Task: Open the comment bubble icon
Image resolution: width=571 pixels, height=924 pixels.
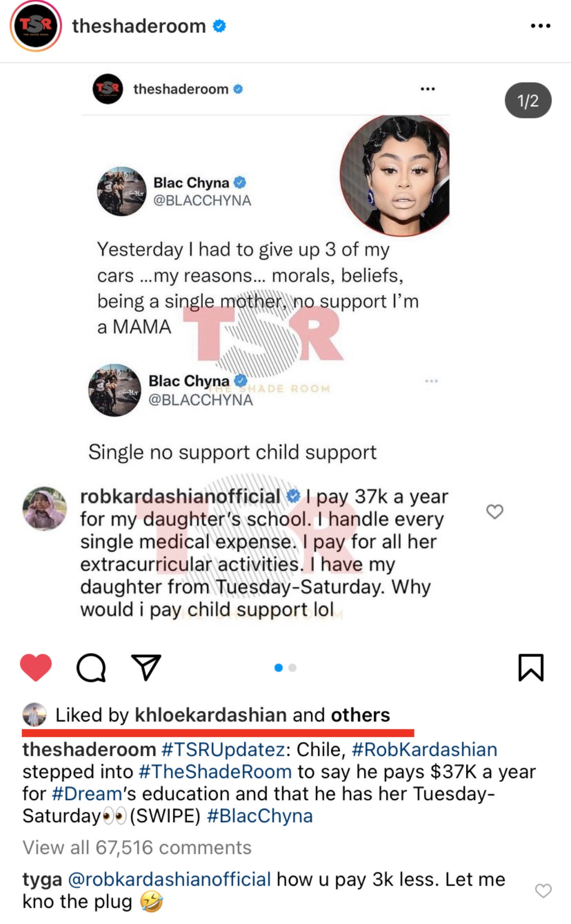Action: (x=91, y=668)
